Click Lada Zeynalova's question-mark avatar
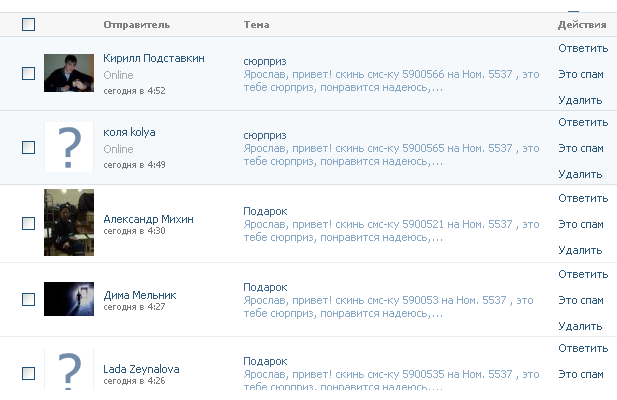The image size is (617, 400). pyautogui.click(x=69, y=372)
